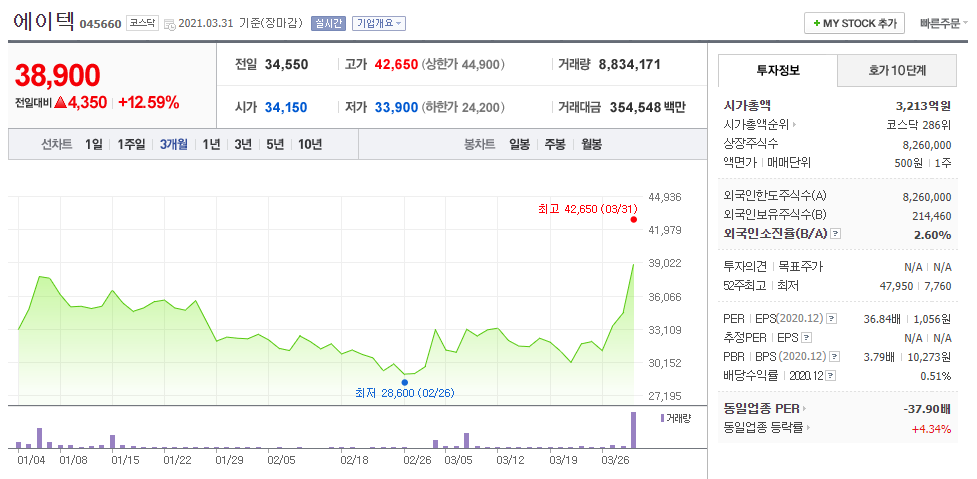The width and height of the screenshot is (977, 479).
Task: Expand the 기업개요 dropdown
Action: (x=379, y=24)
